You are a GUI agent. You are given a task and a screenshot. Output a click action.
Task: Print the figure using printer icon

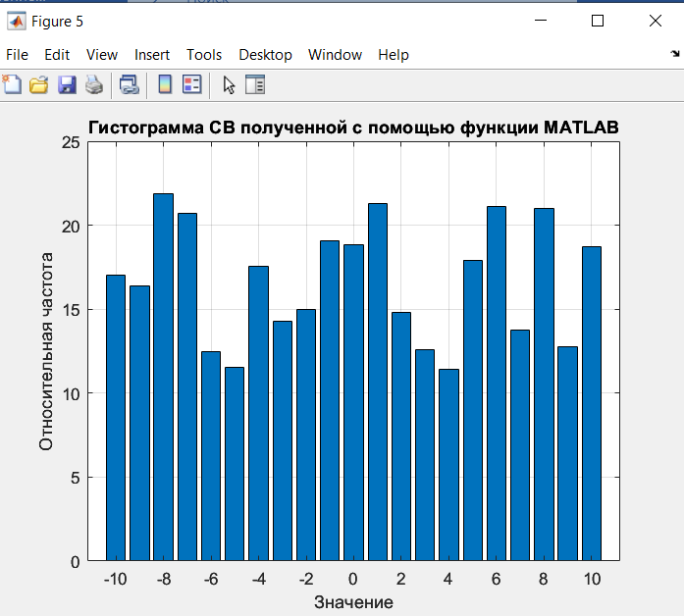pos(94,84)
